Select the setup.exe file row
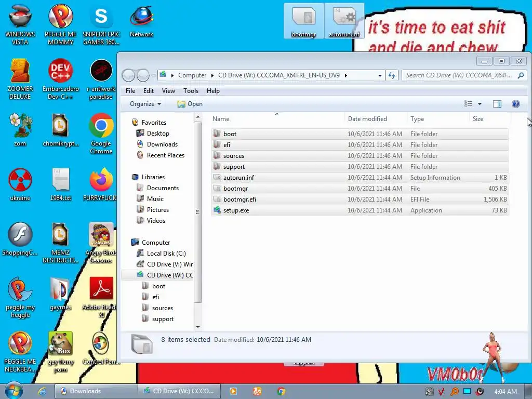The image size is (532, 399). click(x=360, y=210)
